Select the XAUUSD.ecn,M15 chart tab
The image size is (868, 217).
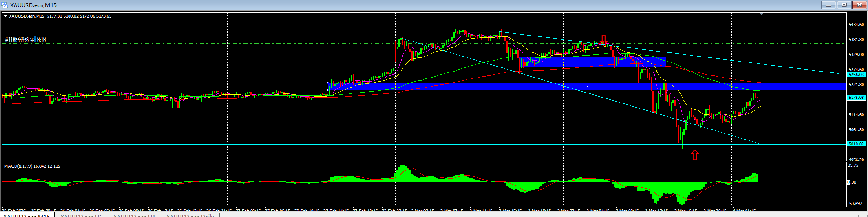(x=26, y=215)
